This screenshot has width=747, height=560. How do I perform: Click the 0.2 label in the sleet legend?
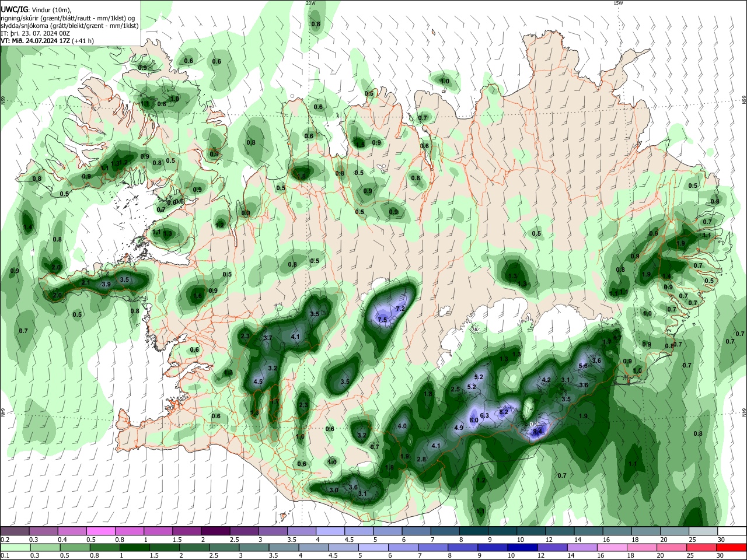point(4,539)
